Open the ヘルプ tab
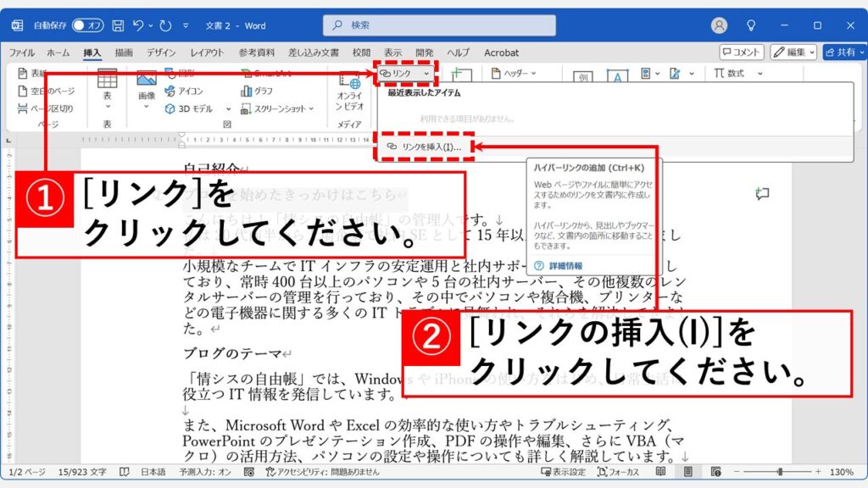This screenshot has width=868, height=488. 459,53
